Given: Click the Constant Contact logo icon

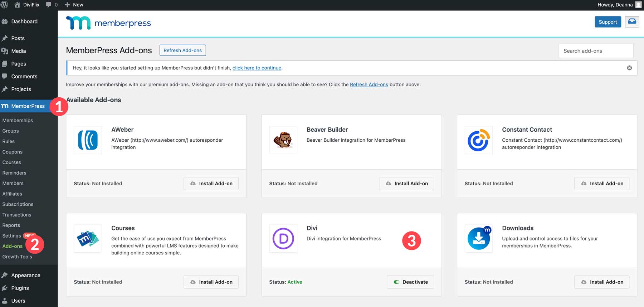Looking at the screenshot, I should [x=478, y=140].
